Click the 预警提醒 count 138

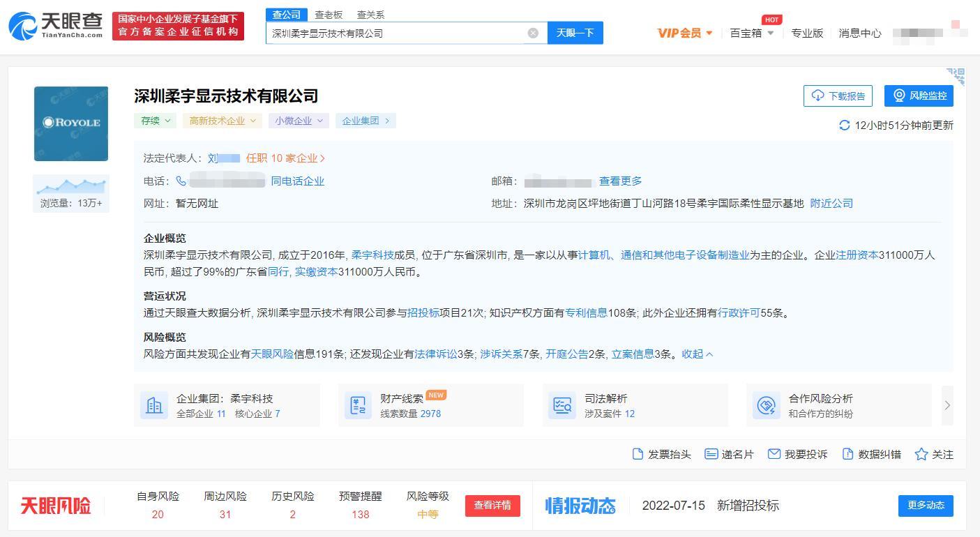[361, 515]
